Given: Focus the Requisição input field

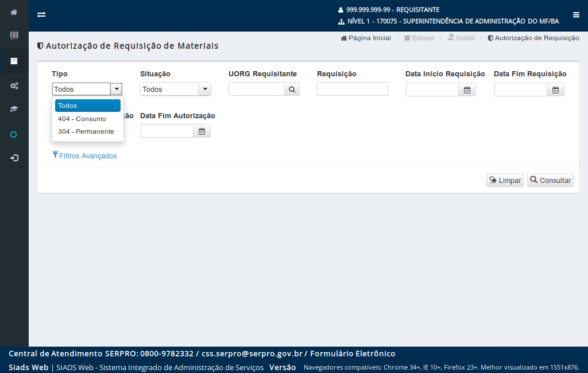Looking at the screenshot, I should pos(352,89).
